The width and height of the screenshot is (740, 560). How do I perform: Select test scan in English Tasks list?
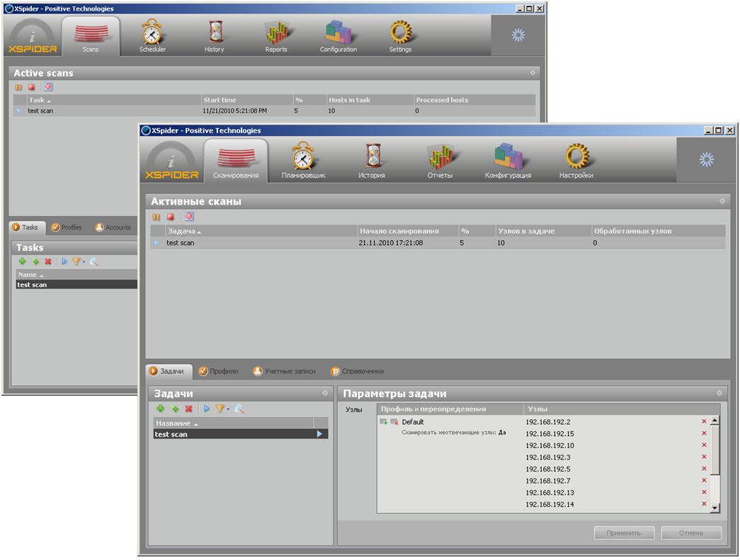tap(76, 285)
